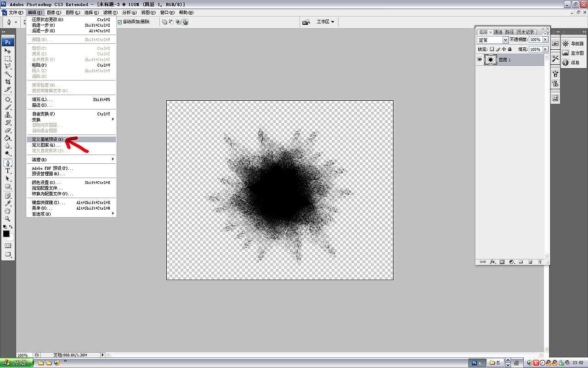Click the 图层 1 layer thumbnail
The image size is (588, 368).
click(491, 60)
